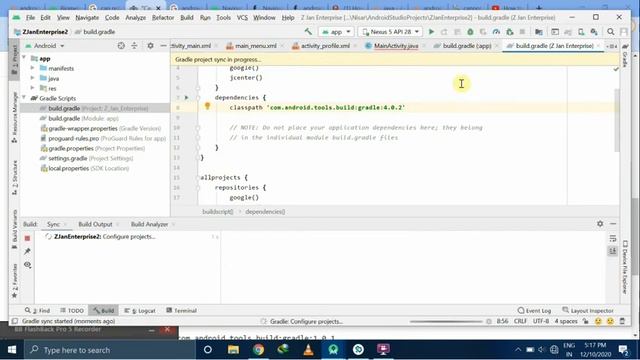Open the Event Log
The width and height of the screenshot is (640, 360).
coord(534,311)
